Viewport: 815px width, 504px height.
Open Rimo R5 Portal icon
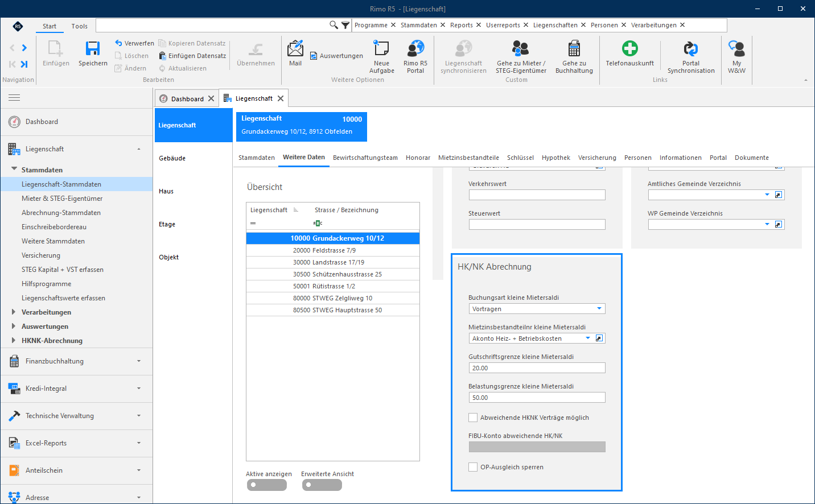pos(415,48)
